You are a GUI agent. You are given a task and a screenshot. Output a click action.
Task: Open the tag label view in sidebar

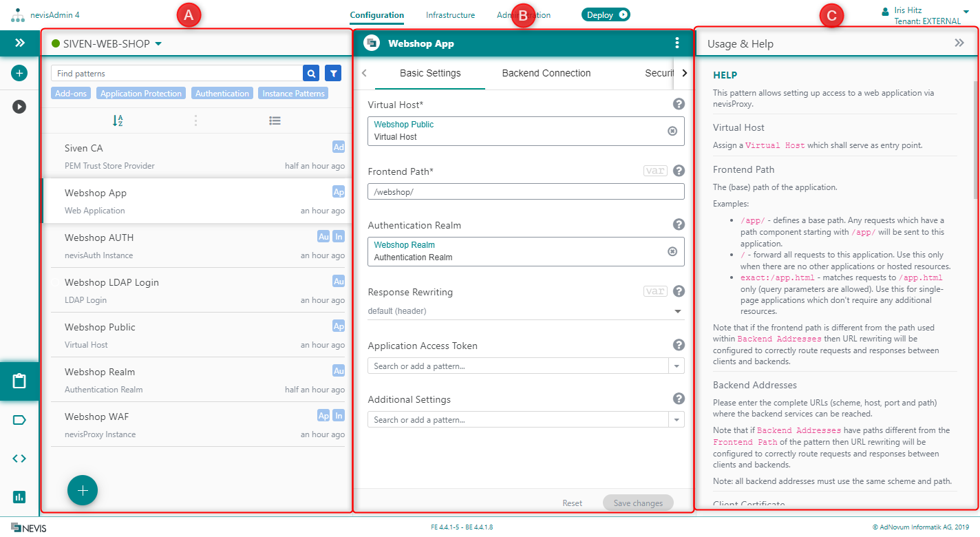point(19,420)
